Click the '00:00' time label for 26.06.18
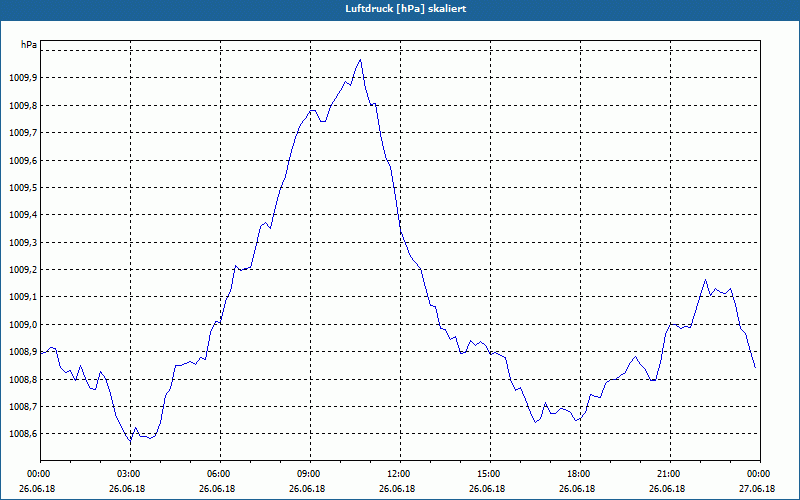 38,474
